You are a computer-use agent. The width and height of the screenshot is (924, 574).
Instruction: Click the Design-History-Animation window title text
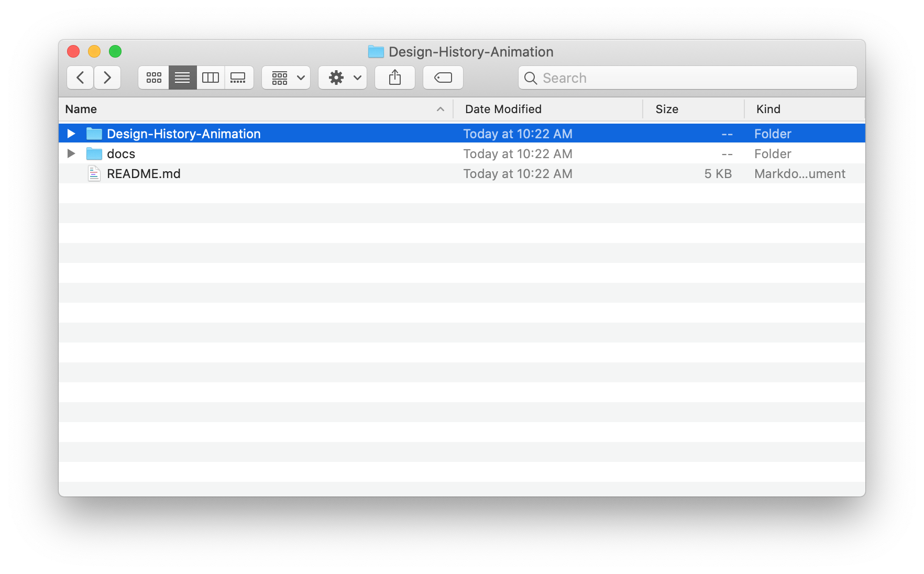(471, 51)
